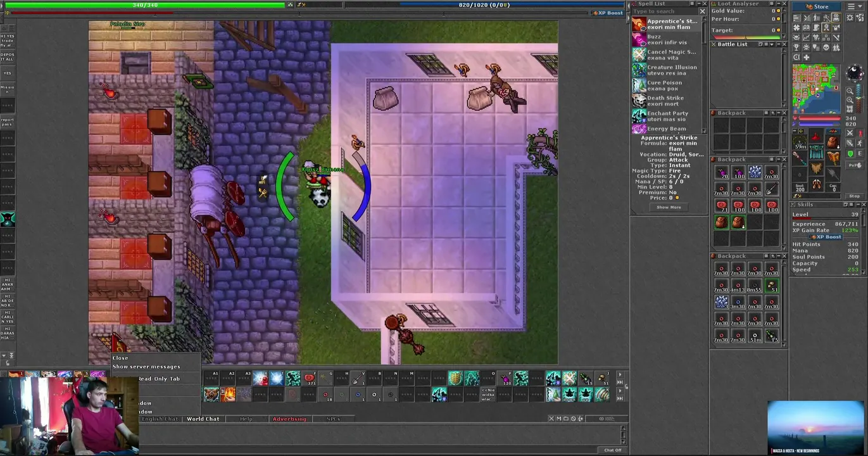Click the chat console scrollbar
This screenshot has width=868, height=456.
click(624, 434)
